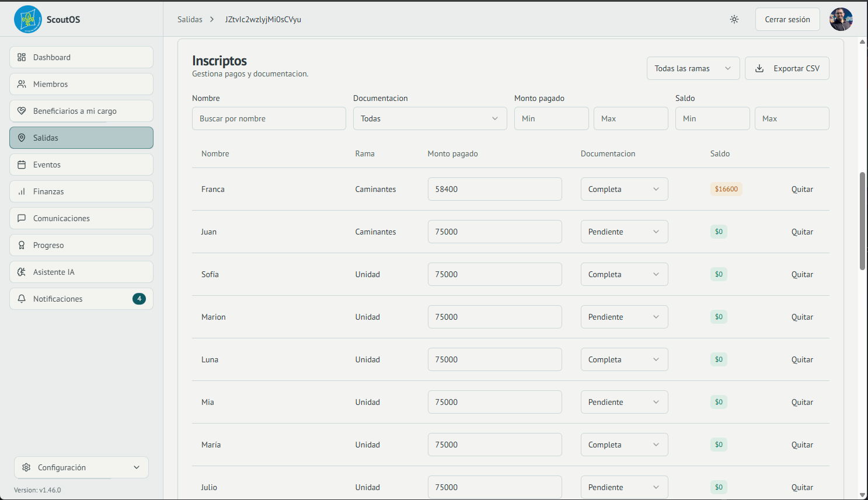Click the download icon in Exportar CSV
The height and width of the screenshot is (500, 868).
click(x=759, y=68)
